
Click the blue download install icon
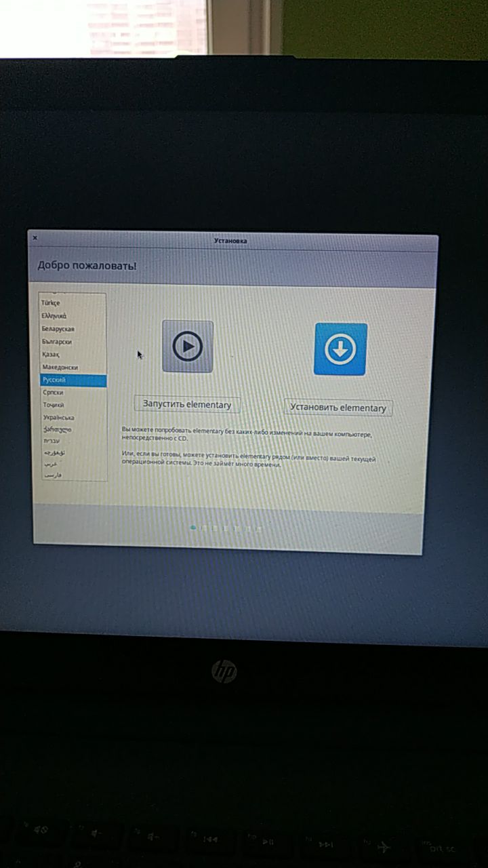tap(340, 349)
